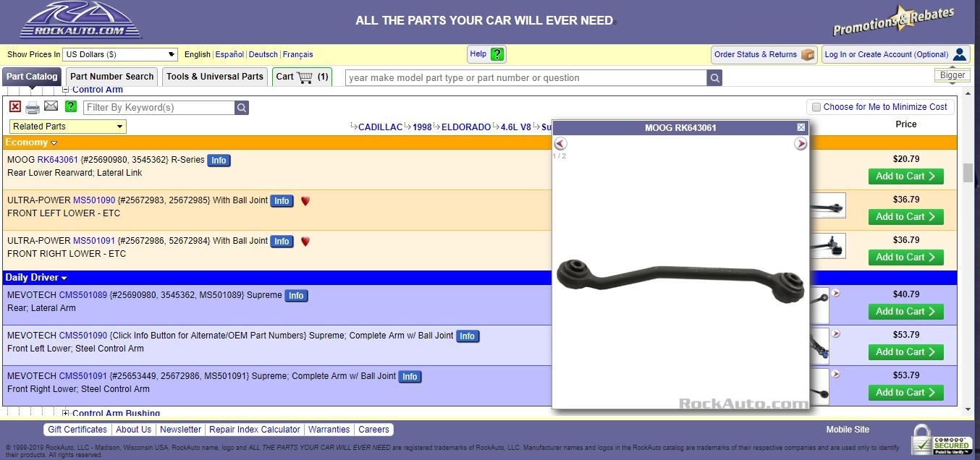The height and width of the screenshot is (460, 980).
Task: Click Info button for MEVOTECH CMS501089
Action: tap(296, 296)
